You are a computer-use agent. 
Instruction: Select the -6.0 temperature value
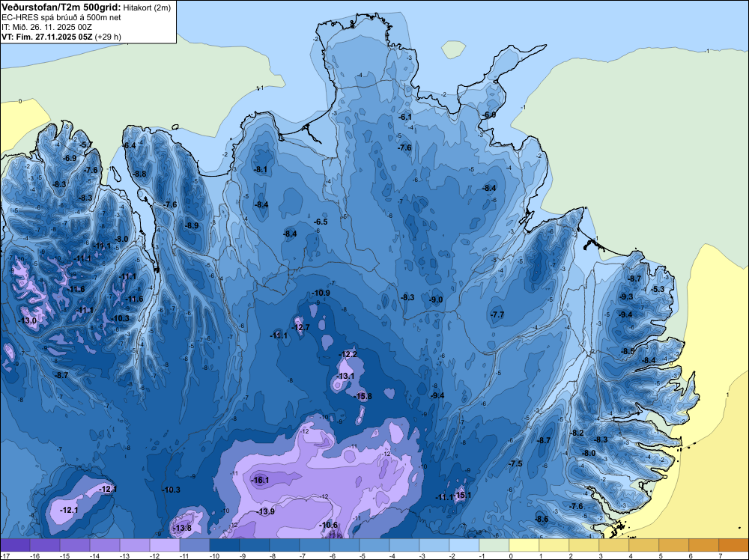tap(489, 115)
